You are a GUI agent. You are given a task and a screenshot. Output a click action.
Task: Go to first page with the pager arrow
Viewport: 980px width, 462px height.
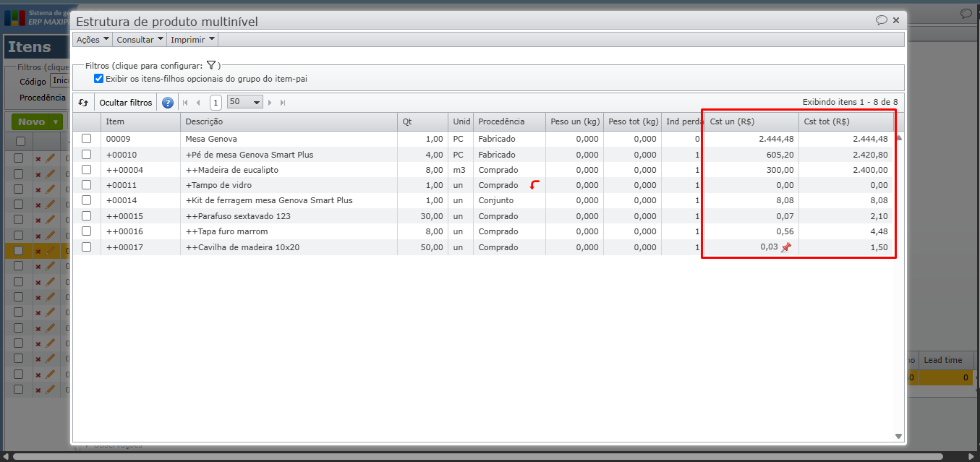[186, 103]
